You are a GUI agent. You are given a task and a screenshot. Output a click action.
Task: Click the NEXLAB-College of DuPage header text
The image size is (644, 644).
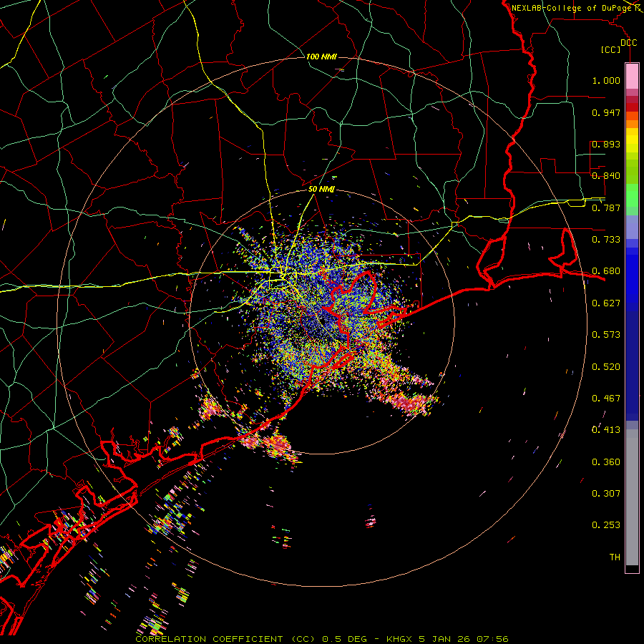pyautogui.click(x=571, y=8)
